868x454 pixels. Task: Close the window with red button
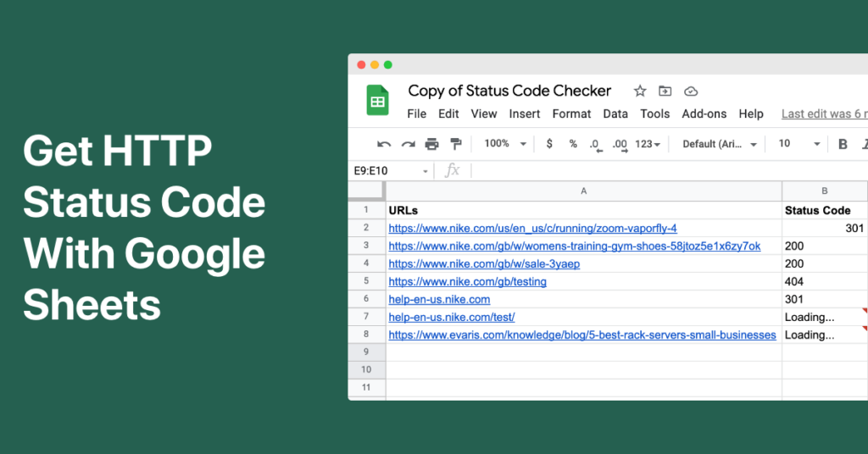(x=361, y=64)
